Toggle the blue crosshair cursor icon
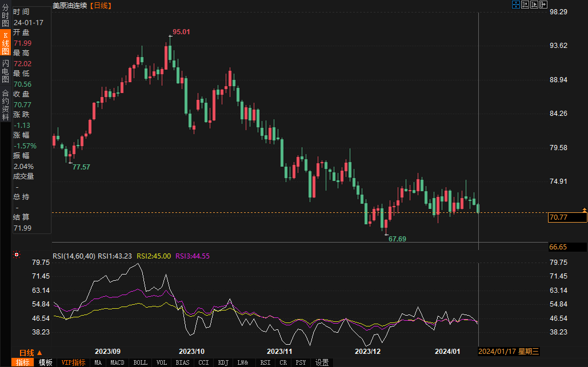 515,5
